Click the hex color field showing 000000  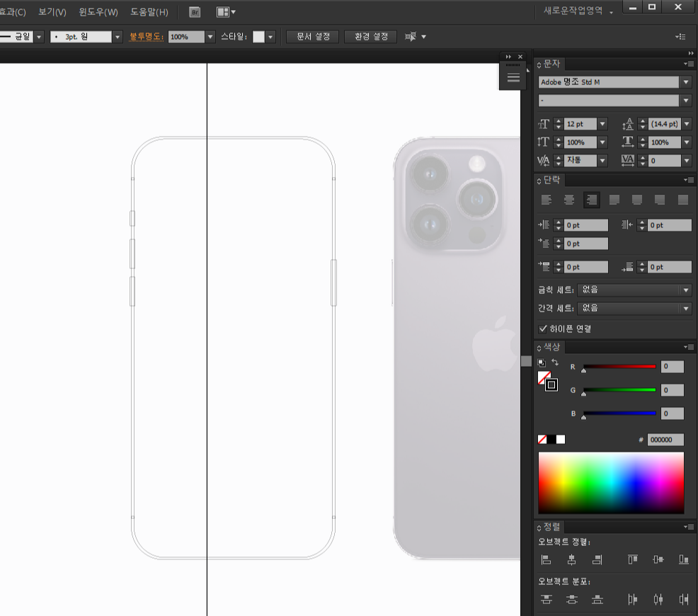click(665, 440)
